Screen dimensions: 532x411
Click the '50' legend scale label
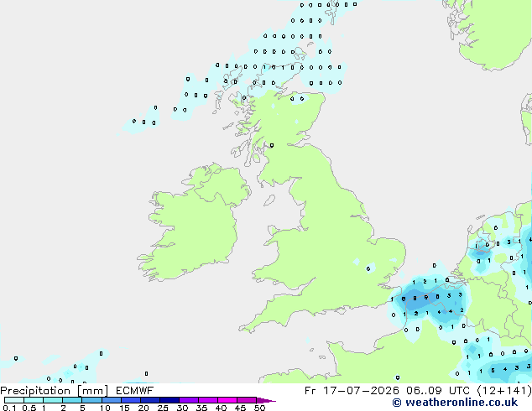click(259, 408)
